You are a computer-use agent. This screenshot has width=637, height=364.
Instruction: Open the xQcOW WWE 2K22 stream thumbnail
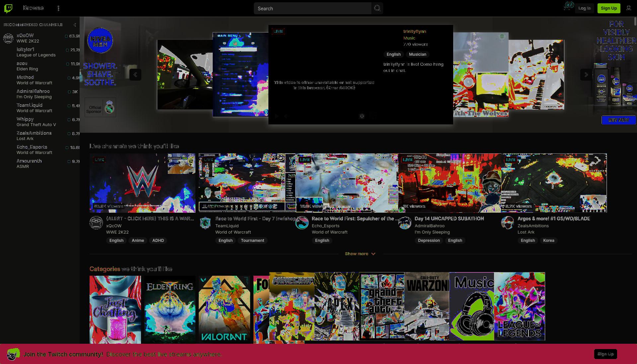142,183
